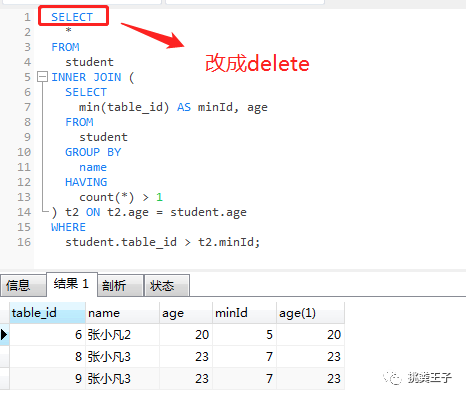Click 'student' on line 9
466x398 pixels.
[x=103, y=137]
